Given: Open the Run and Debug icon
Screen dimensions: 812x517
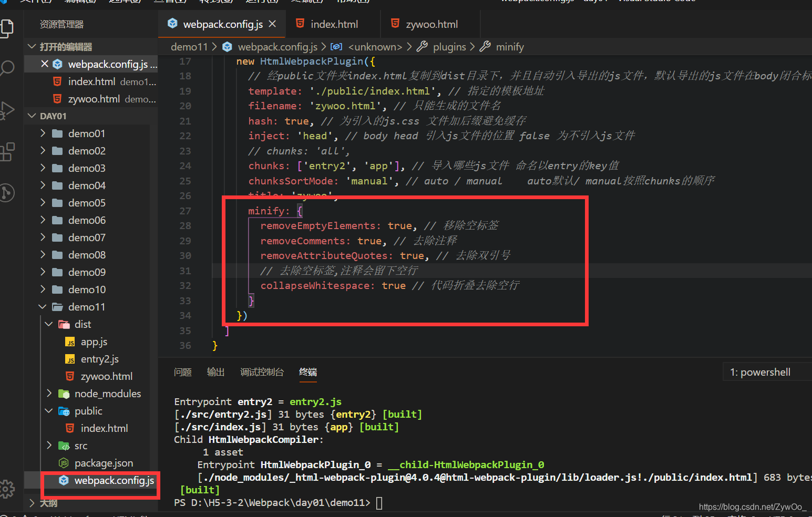Looking at the screenshot, I should [x=6, y=110].
